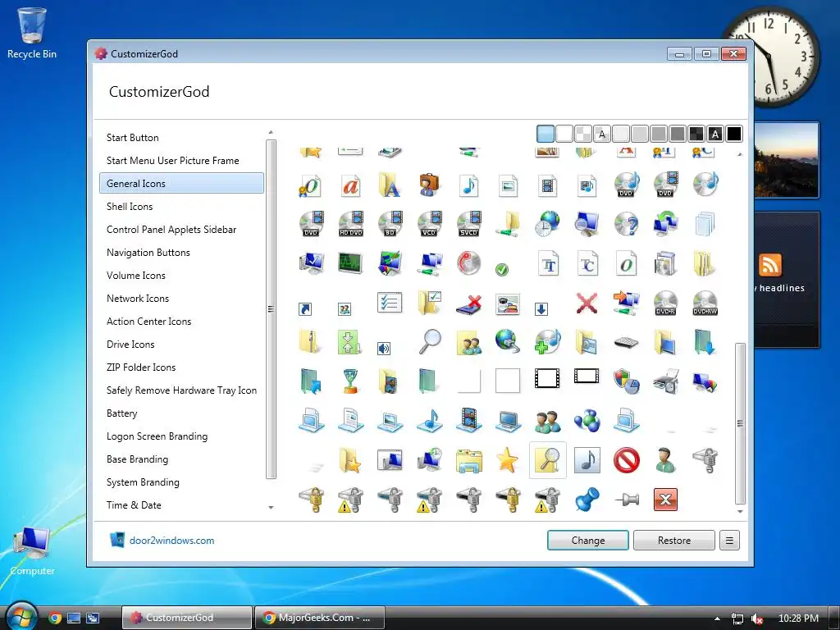
Task: Choose the blue pushpin icon
Action: click(x=587, y=500)
